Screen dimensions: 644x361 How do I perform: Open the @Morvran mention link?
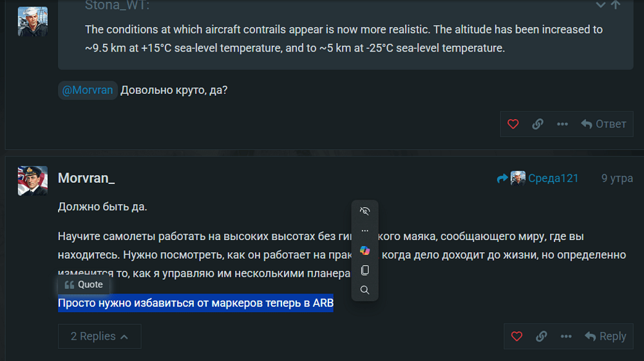88,90
